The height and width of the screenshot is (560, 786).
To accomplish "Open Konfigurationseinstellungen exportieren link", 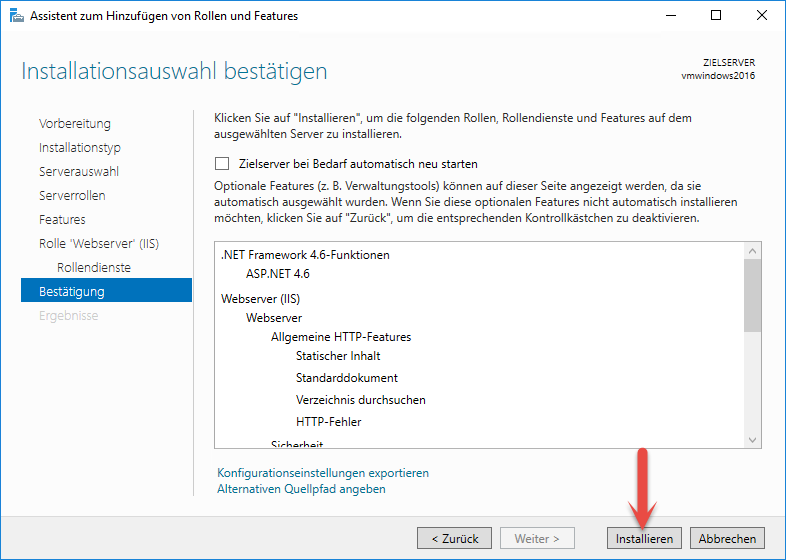I will point(322,473).
